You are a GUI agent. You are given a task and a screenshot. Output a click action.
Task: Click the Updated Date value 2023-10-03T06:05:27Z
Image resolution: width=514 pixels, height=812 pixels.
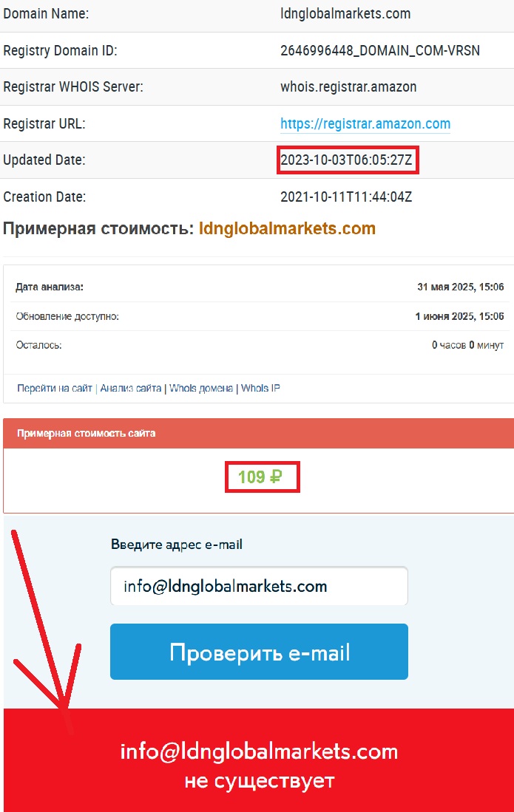click(x=346, y=160)
